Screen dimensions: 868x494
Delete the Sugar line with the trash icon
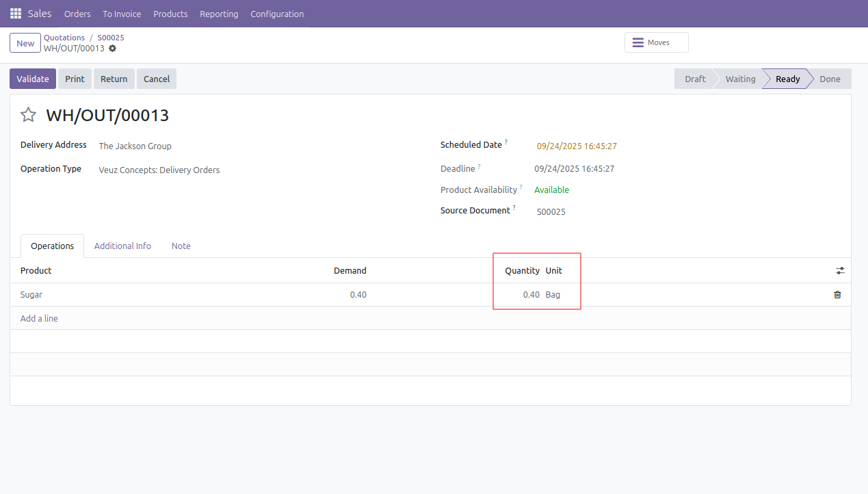[x=837, y=295]
